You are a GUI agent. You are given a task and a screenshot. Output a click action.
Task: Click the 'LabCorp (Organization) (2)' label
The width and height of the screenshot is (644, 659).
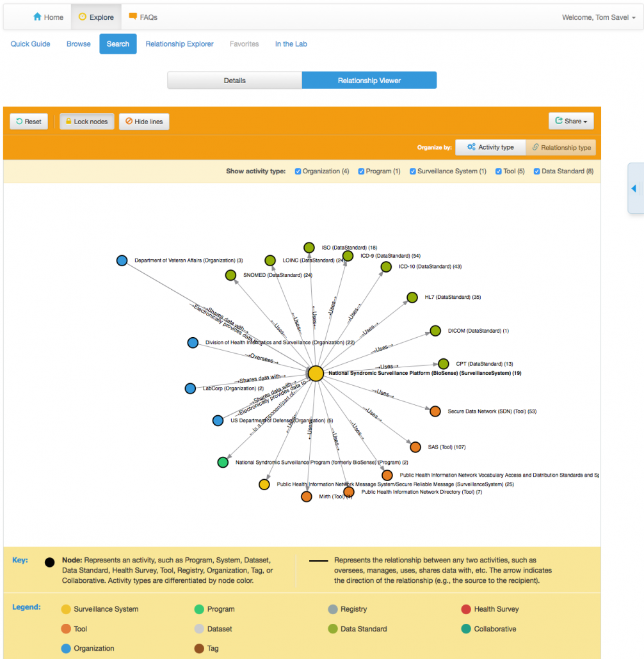coord(234,388)
